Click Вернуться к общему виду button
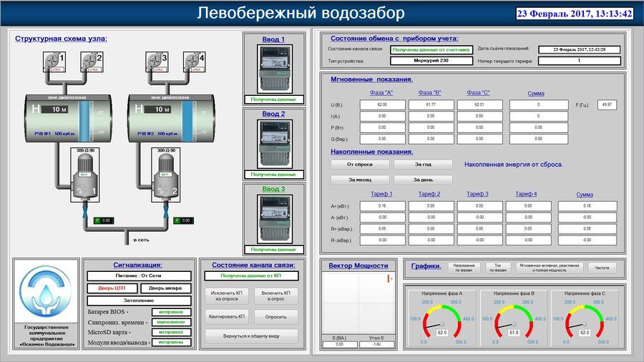The width and height of the screenshot is (644, 362). 251,336
